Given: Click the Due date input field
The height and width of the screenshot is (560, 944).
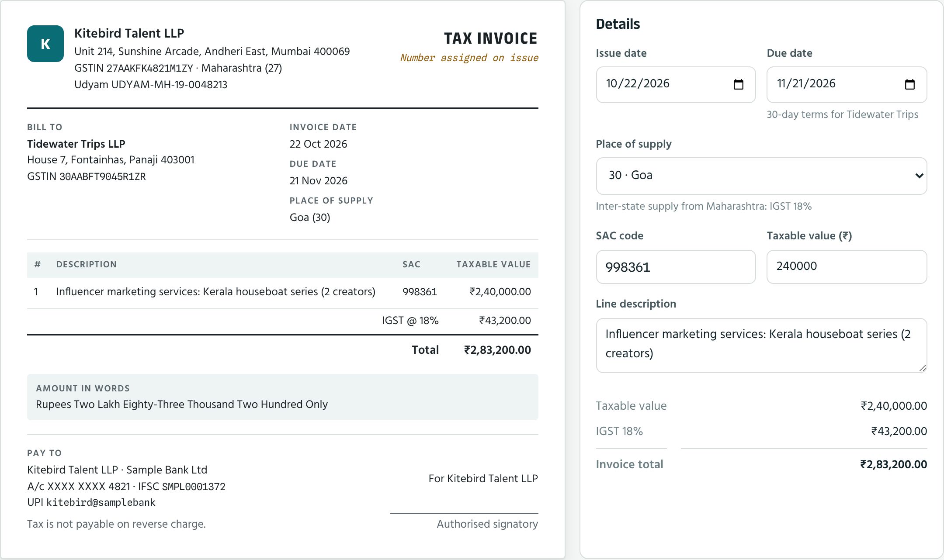Looking at the screenshot, I should 847,84.
